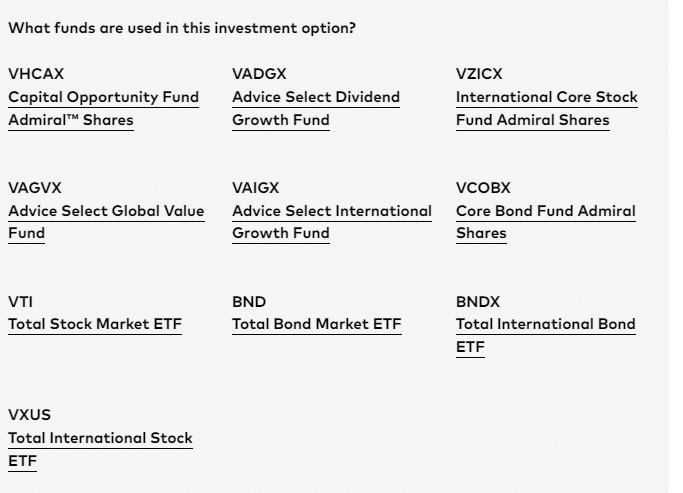Click the VCOBX ticker text
This screenshot has width=683, height=493.
[483, 188]
